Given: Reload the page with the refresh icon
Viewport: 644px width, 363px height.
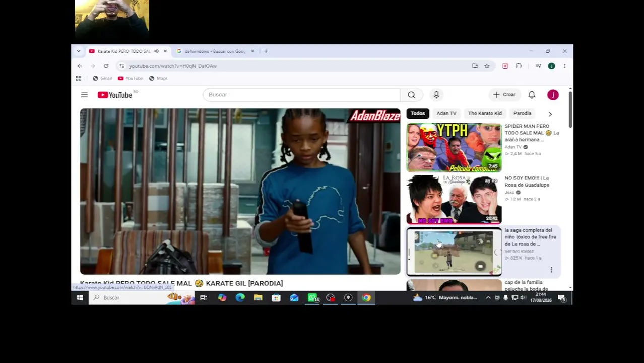Looking at the screenshot, I should [x=106, y=66].
